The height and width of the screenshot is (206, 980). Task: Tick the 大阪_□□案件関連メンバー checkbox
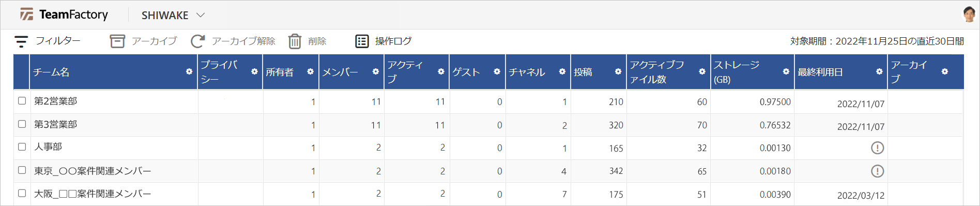point(22,193)
